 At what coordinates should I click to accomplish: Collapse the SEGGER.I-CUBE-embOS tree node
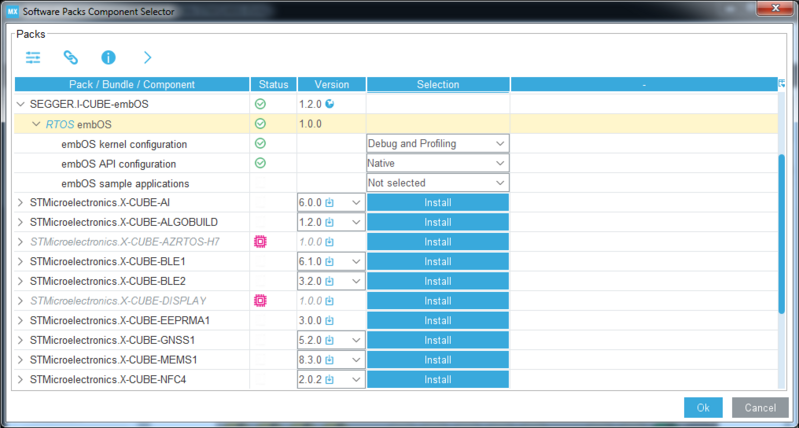coord(20,104)
